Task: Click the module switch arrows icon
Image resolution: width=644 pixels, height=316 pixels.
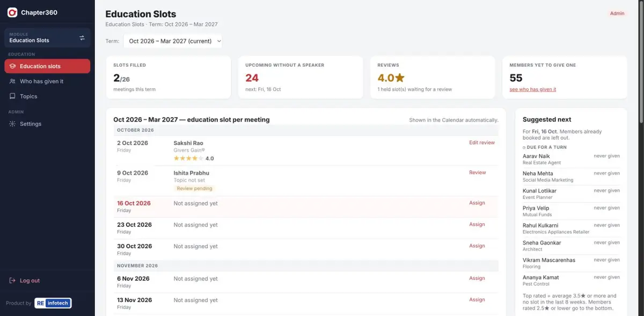Action: 82,38
